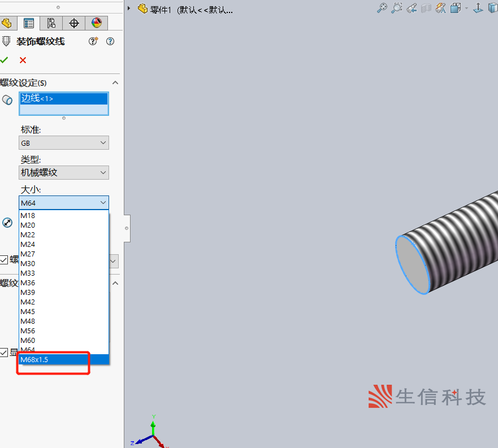
Task: Confirm cosmetic thread with green checkmark
Action: [x=4, y=60]
